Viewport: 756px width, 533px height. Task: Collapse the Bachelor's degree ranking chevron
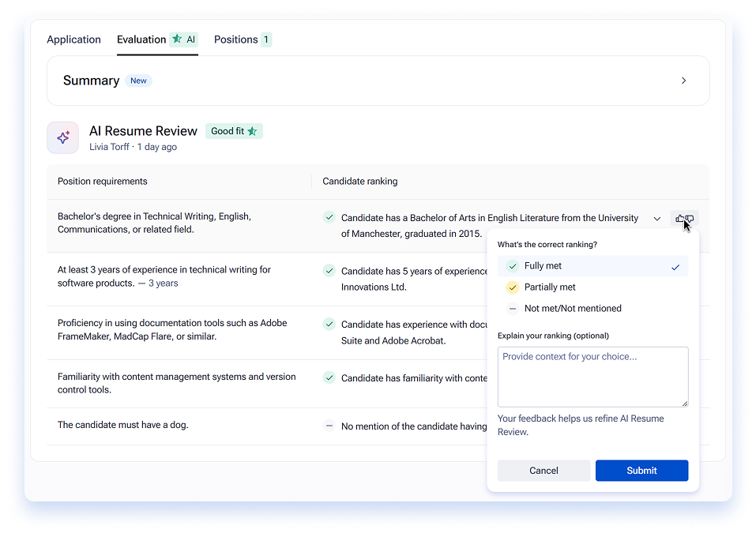point(657,219)
